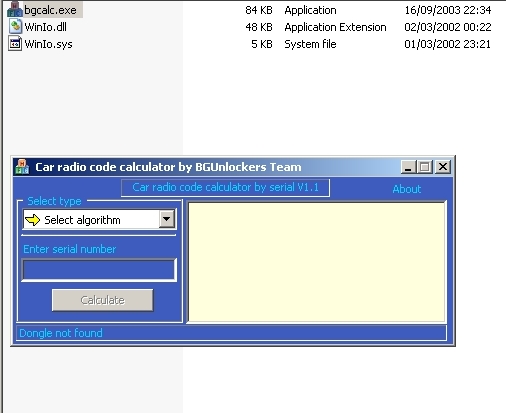Click the Select algorithm combo box text
The width and height of the screenshot is (506, 413).
82,220
